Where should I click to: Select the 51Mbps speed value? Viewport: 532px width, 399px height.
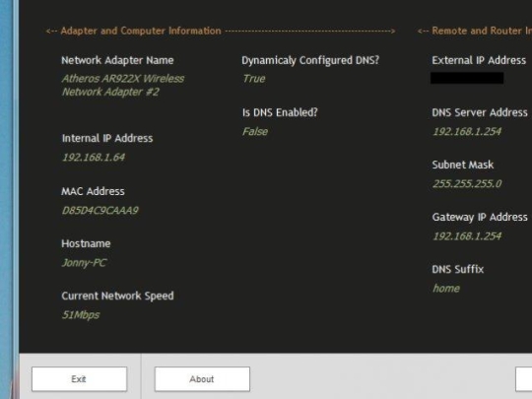[81, 315]
